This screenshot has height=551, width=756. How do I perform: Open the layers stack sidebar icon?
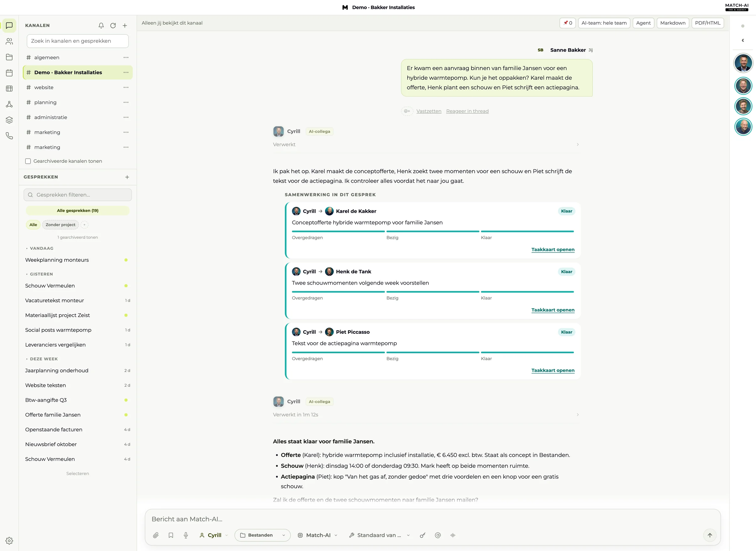click(x=9, y=120)
